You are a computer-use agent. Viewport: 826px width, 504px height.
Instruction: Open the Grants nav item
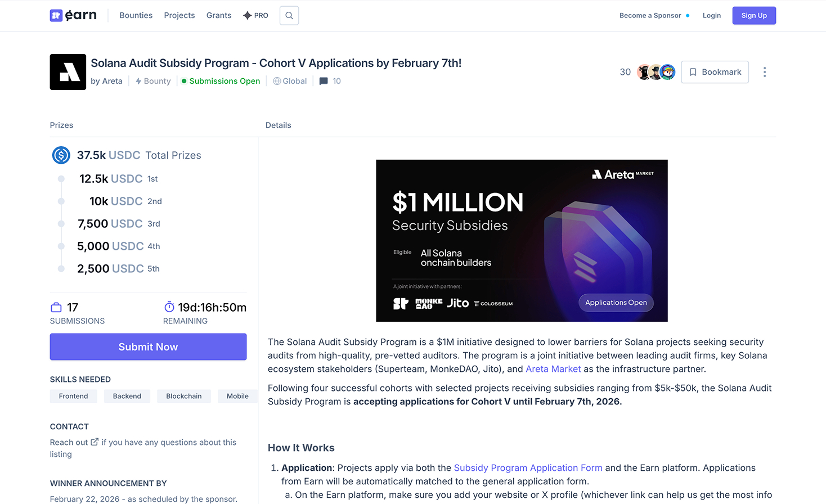tap(219, 15)
